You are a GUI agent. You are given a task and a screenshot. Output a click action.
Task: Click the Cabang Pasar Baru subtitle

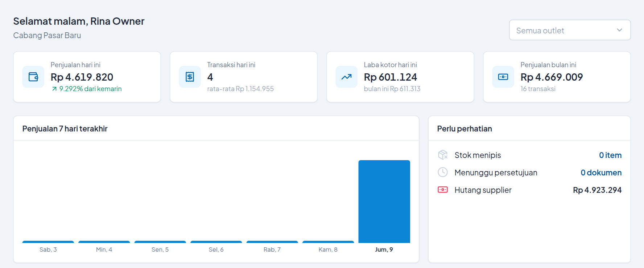coord(47,35)
